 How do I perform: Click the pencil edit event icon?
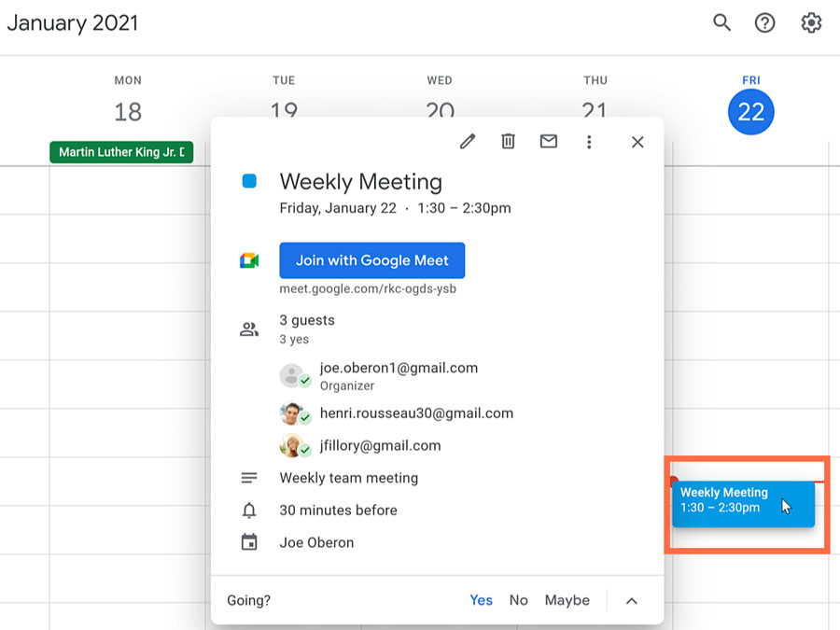tap(468, 142)
